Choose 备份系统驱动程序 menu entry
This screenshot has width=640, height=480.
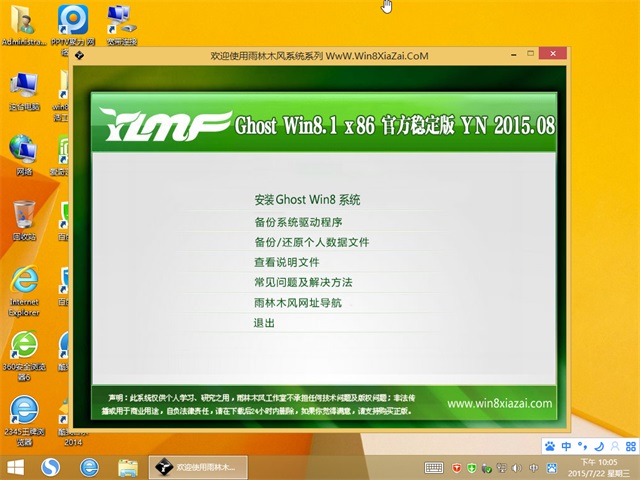click(x=299, y=221)
